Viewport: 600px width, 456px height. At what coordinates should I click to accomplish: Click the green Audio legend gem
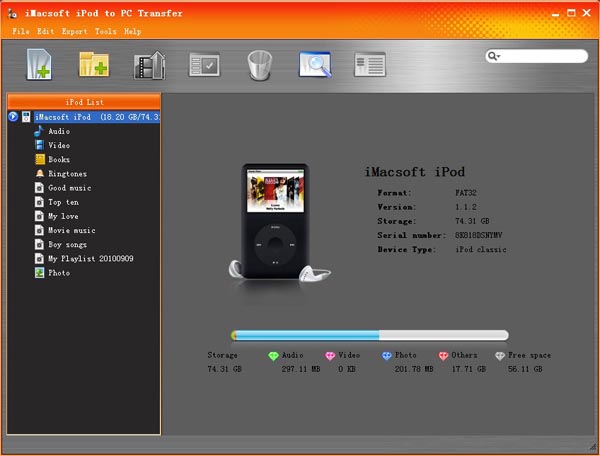273,356
